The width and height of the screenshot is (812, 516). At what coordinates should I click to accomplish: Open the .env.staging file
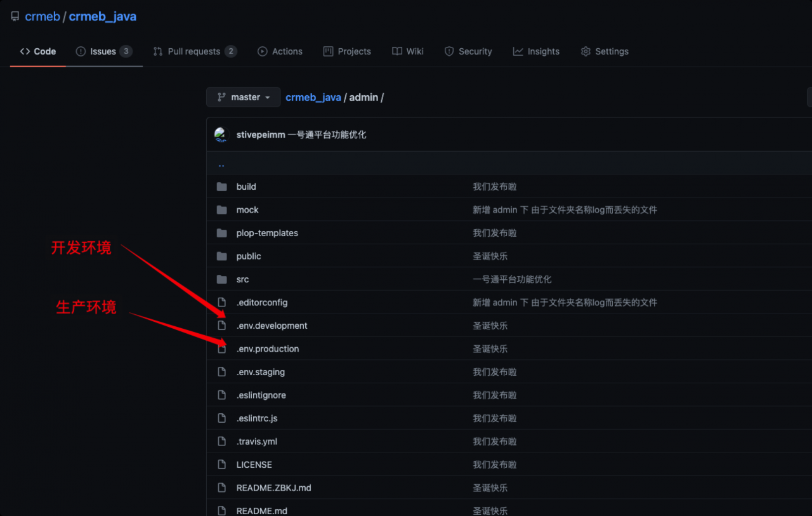[261, 372]
